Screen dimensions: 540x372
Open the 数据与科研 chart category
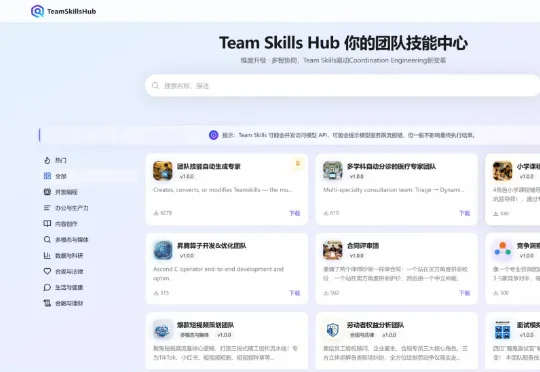[x=63, y=255]
